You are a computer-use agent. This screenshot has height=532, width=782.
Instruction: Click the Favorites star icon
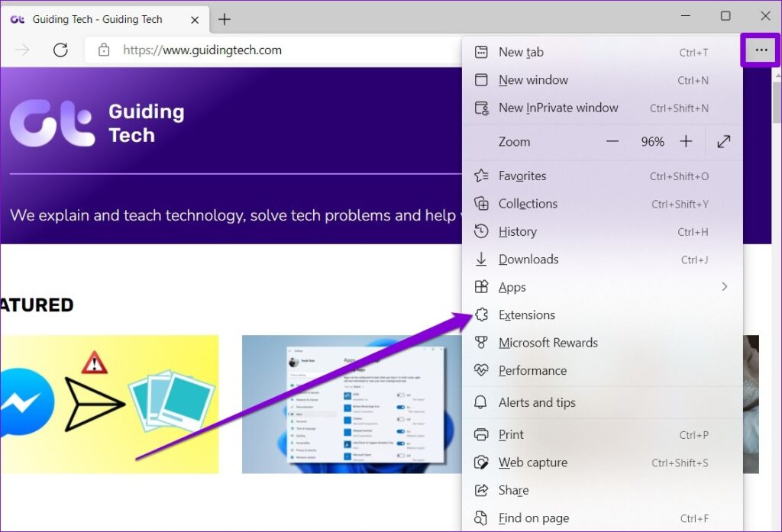pos(482,176)
